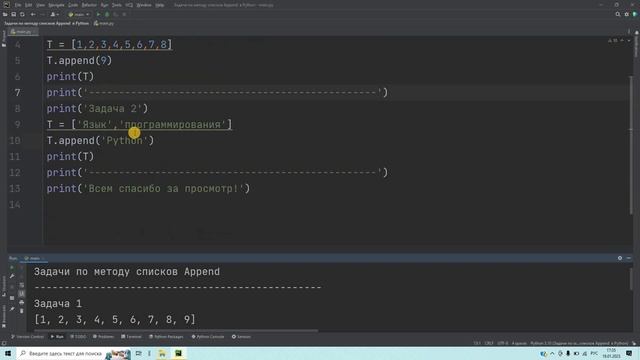
Task: Select the main.py editor tab
Action: [x=23, y=31]
